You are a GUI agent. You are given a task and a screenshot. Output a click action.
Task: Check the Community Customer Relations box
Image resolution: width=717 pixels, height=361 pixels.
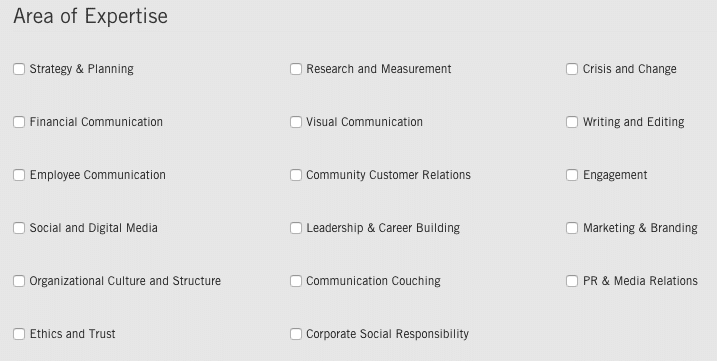click(x=296, y=175)
